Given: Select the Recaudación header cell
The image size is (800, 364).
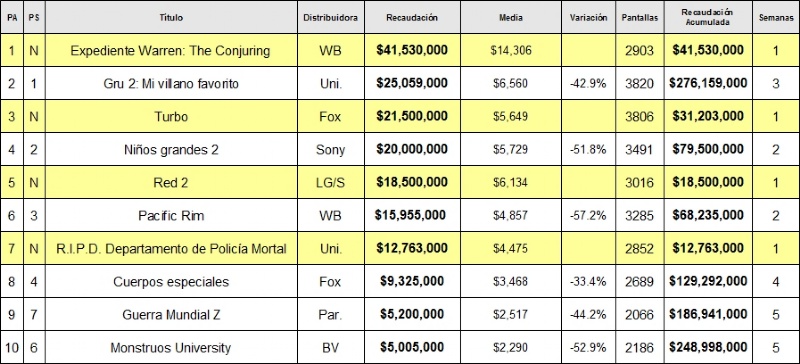Looking at the screenshot, I should (x=412, y=17).
